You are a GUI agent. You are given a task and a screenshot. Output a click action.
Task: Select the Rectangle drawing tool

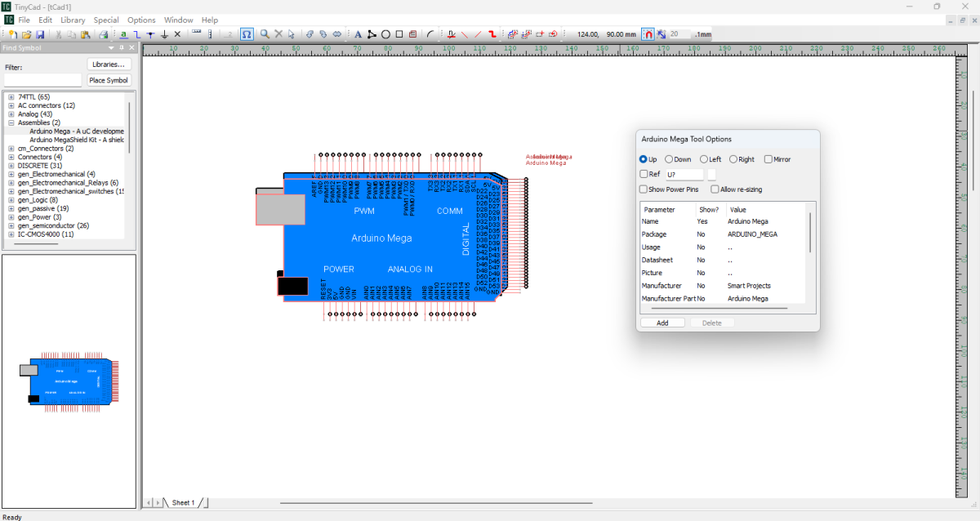[x=399, y=34]
